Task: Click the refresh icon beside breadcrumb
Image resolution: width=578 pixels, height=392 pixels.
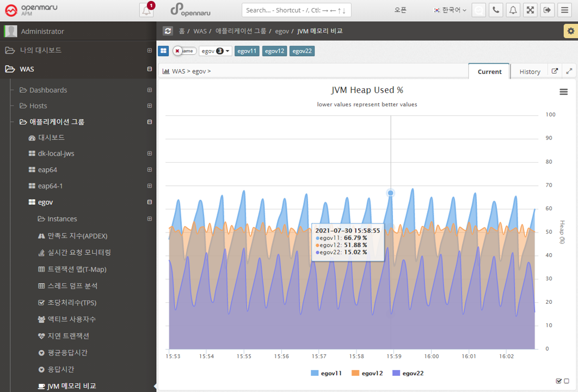Action: click(168, 32)
